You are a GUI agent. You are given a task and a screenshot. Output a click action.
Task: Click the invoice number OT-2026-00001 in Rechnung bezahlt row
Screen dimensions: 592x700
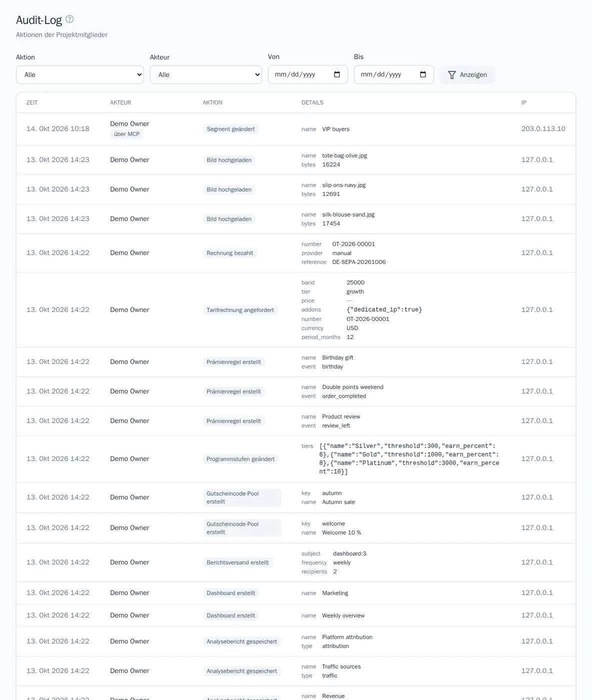(x=353, y=244)
